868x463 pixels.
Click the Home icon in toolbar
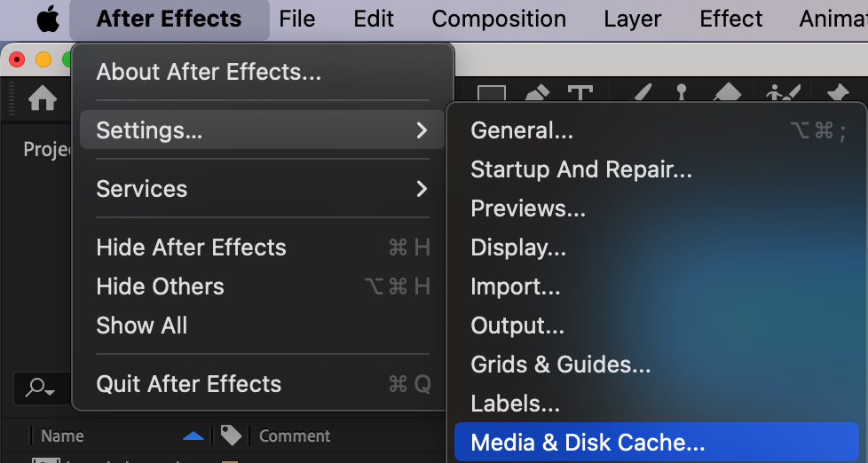coord(43,98)
